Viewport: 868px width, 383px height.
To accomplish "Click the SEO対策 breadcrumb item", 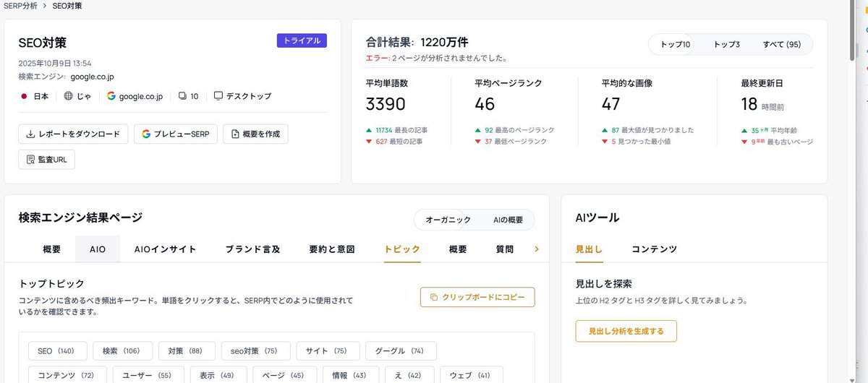I will point(67,6).
